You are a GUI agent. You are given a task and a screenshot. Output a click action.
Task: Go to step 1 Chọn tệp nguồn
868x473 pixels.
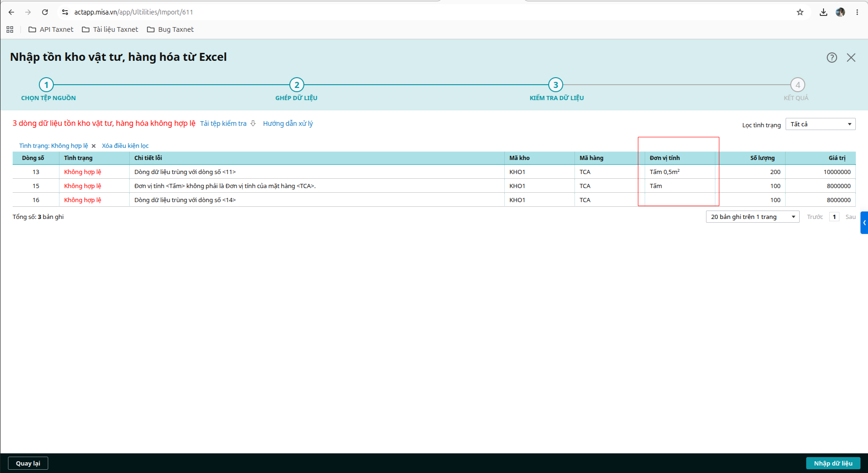(x=46, y=85)
